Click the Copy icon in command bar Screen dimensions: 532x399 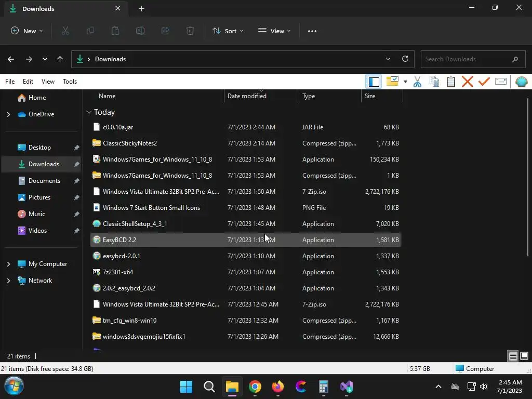click(90, 31)
